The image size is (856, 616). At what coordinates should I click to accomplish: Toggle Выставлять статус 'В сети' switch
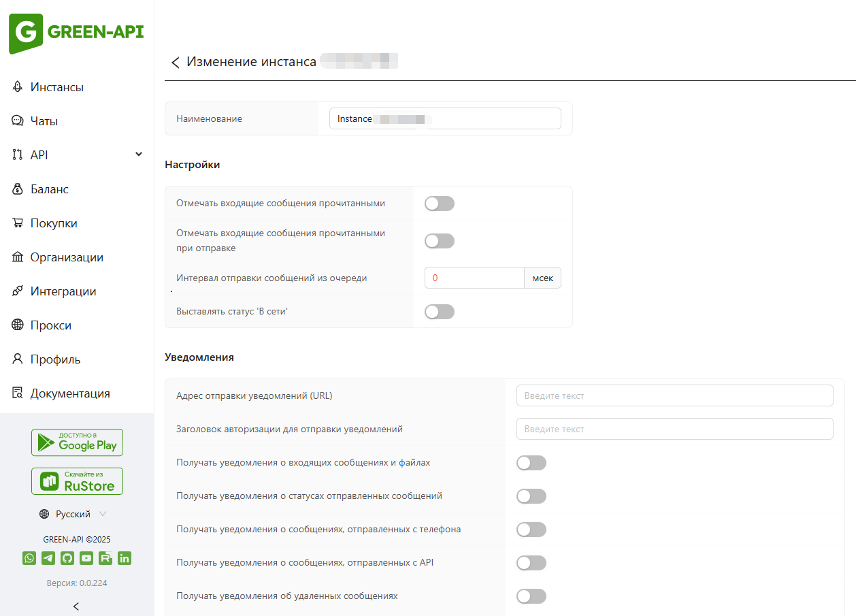coord(439,312)
